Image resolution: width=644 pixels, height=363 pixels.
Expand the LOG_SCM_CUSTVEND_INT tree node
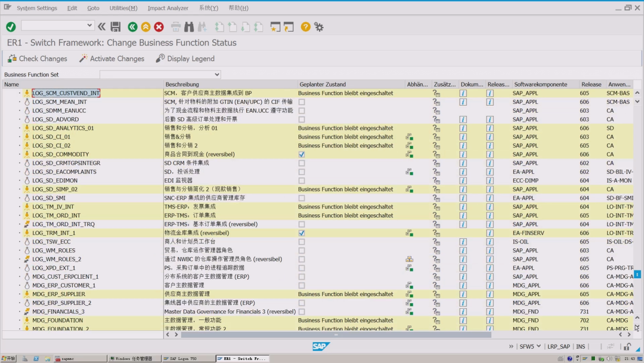19,93
